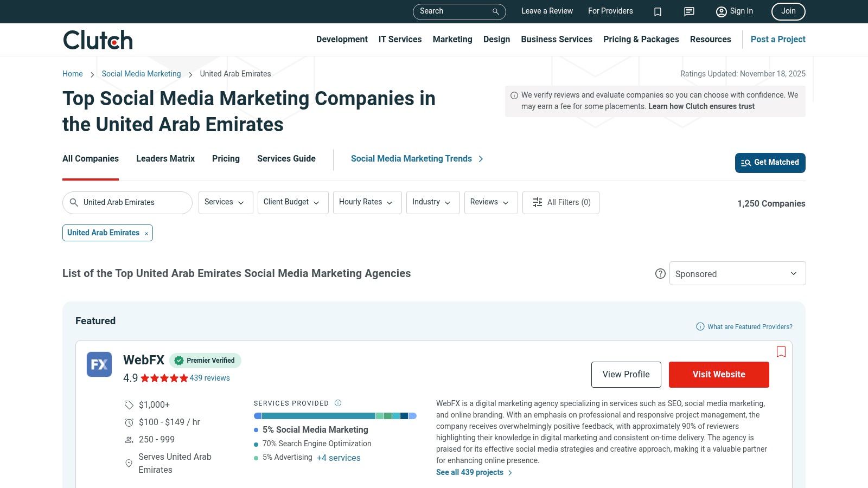Open the Sponsored sort dropdown
Screen dimensions: 868x488
pos(737,274)
